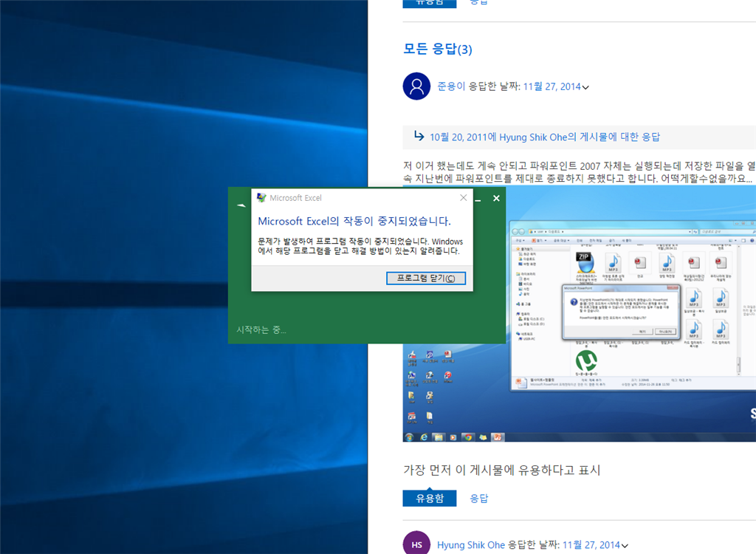Click the Microsoft Excel의 작동이 중지되었습니다 message
The image size is (756, 554).
[x=354, y=221]
